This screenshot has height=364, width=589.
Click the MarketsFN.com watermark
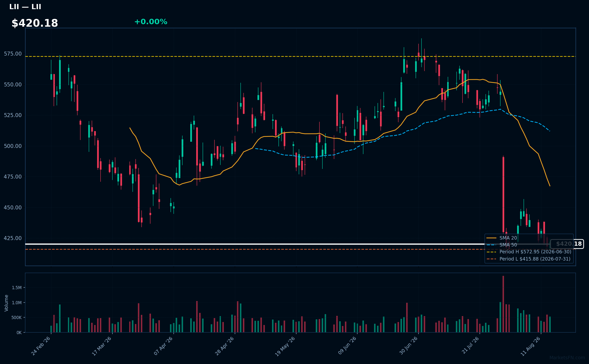pyautogui.click(x=567, y=358)
